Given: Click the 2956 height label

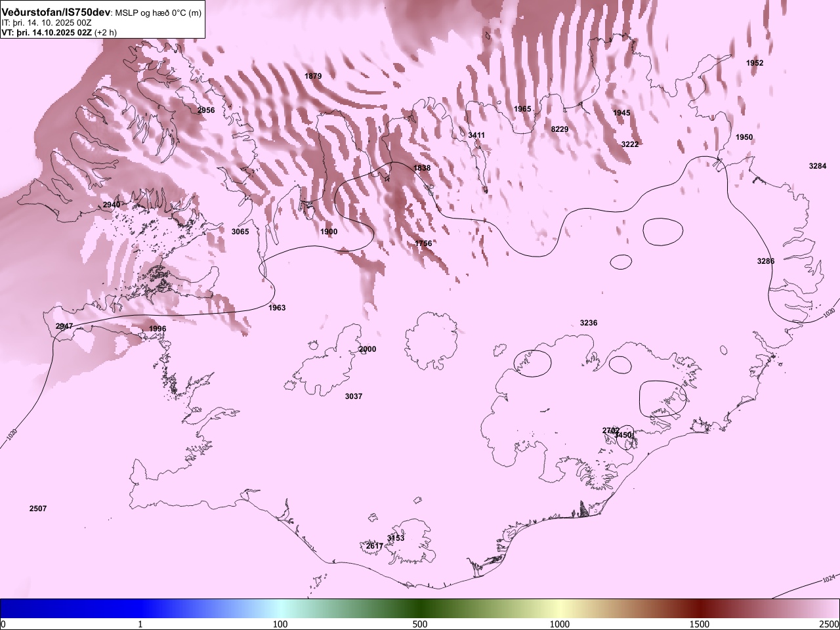Looking at the screenshot, I should click(x=206, y=110).
